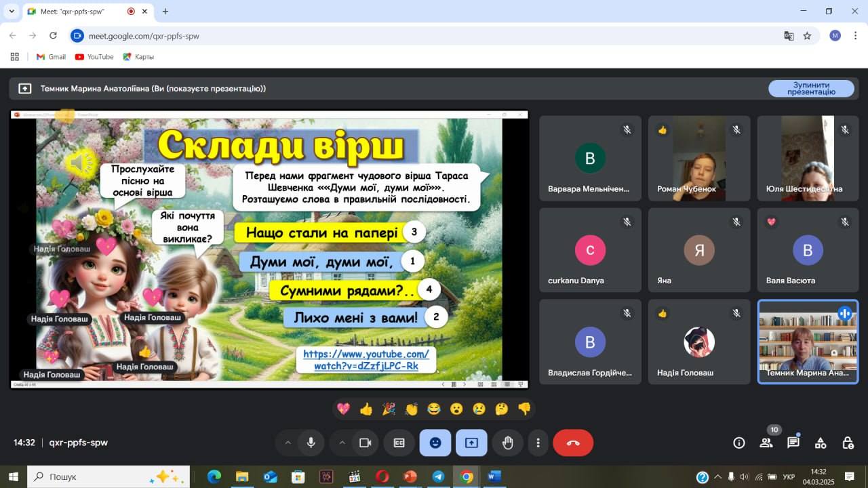Open a new Chrome tab
This screenshot has width=868, height=488.
(x=165, y=12)
